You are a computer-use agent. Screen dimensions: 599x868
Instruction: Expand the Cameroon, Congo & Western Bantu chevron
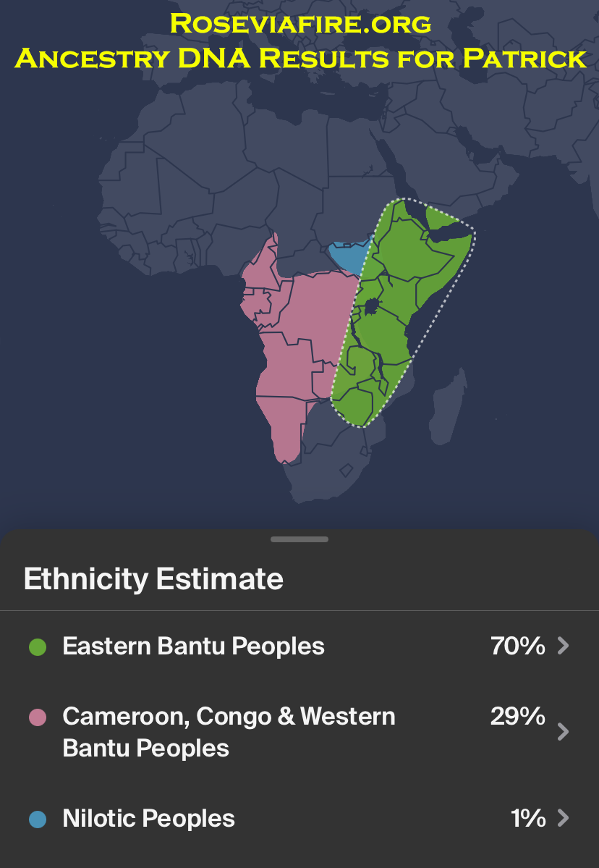click(563, 731)
